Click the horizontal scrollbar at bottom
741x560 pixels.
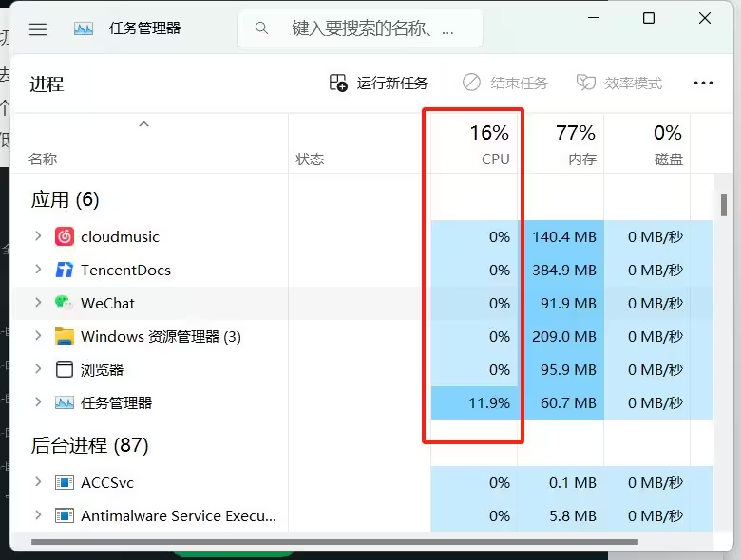point(334,542)
